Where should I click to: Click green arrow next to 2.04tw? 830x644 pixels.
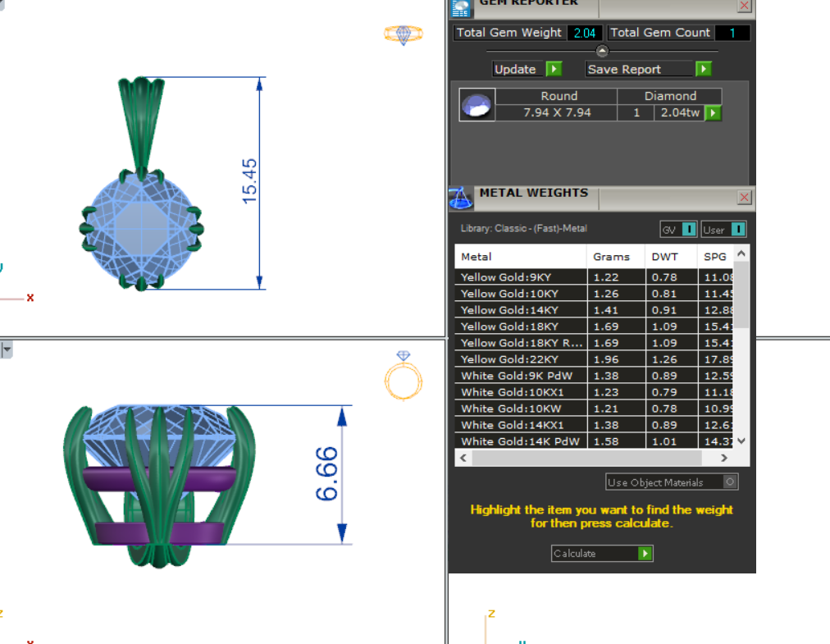pos(713,113)
